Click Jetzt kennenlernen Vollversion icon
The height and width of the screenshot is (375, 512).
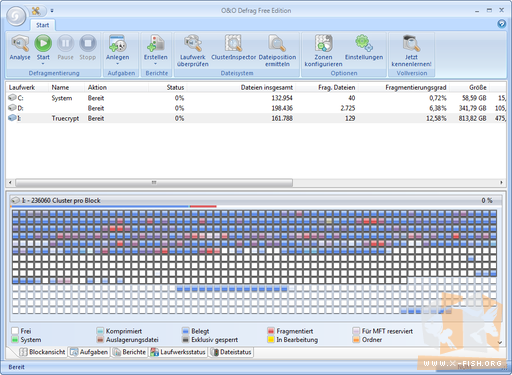[x=411, y=43]
